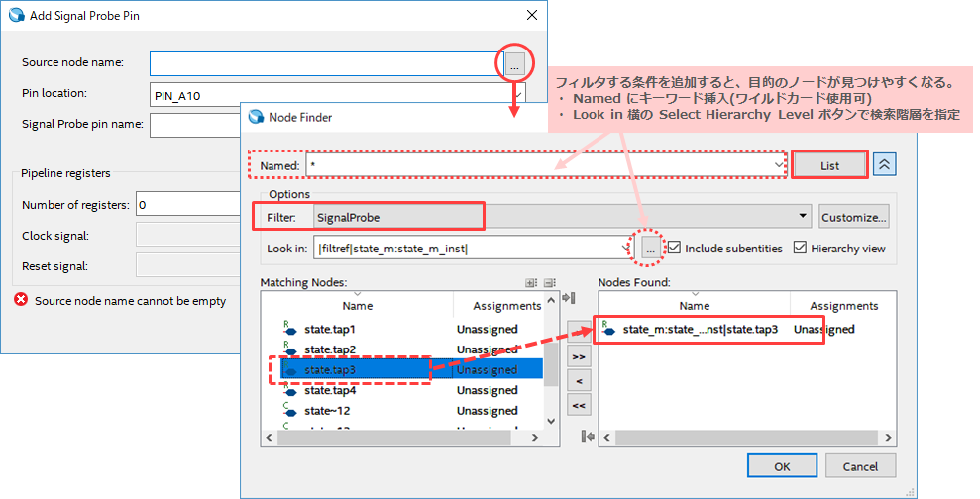Open the Look in dropdown arrow
980x499 pixels.
pyautogui.click(x=627, y=248)
